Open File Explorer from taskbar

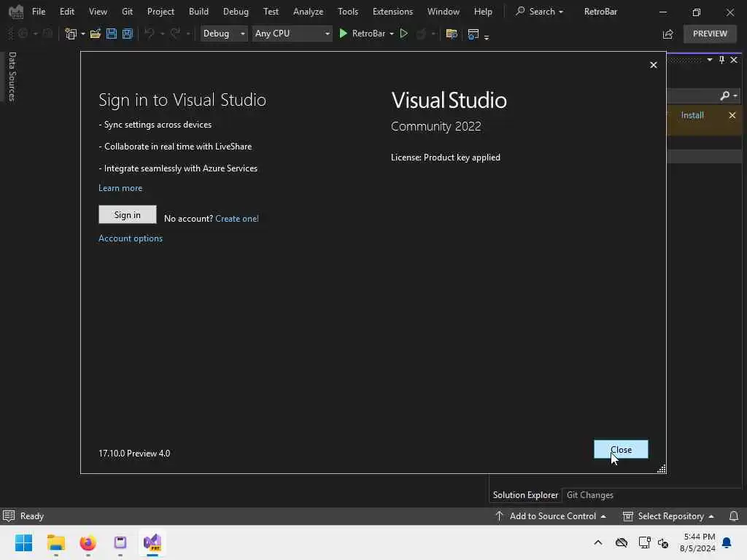click(x=56, y=542)
